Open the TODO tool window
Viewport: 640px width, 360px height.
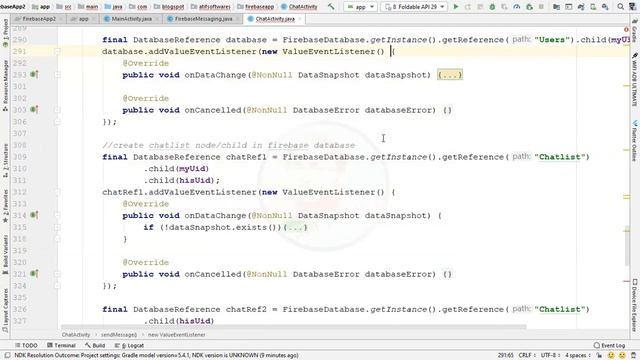[x=26, y=345]
